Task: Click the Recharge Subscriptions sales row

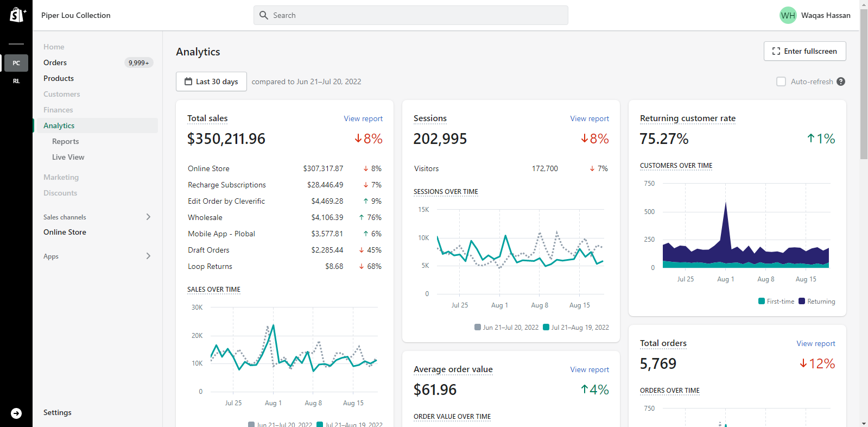Action: tap(284, 185)
